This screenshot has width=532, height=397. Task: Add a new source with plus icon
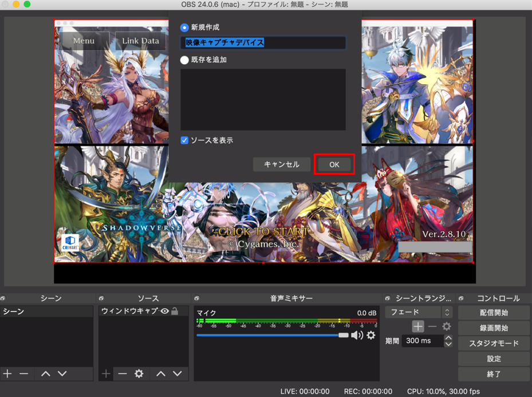[106, 374]
